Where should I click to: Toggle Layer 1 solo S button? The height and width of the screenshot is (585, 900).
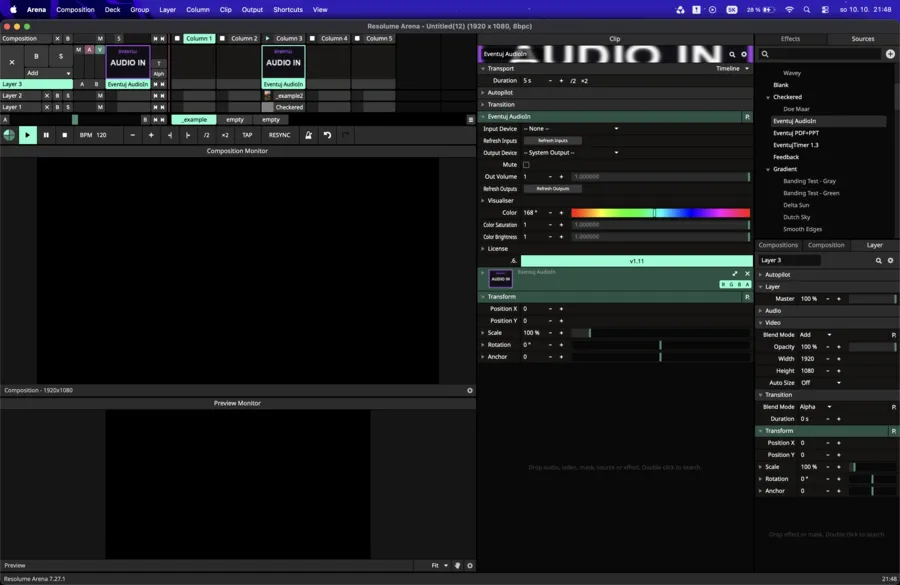pyautogui.click(x=68, y=107)
